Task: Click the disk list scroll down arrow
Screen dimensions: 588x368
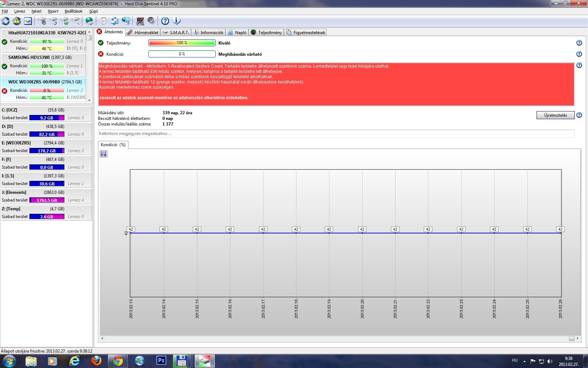Action: (89, 100)
